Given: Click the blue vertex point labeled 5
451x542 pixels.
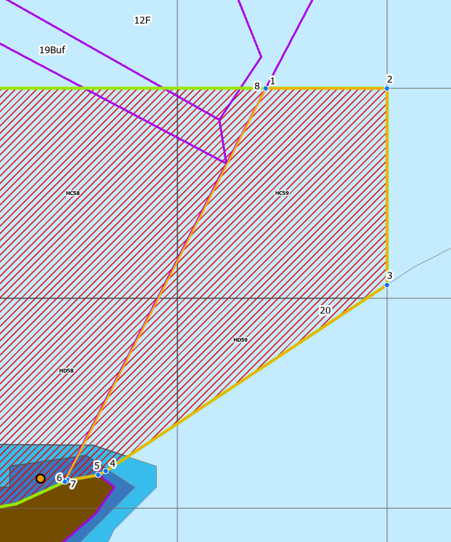Looking at the screenshot, I should point(98,475).
